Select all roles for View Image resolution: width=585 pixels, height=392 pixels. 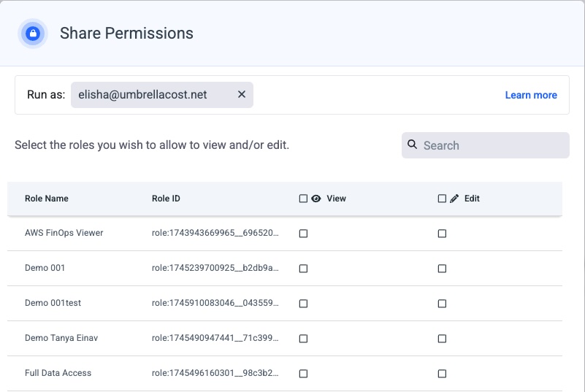click(x=303, y=199)
